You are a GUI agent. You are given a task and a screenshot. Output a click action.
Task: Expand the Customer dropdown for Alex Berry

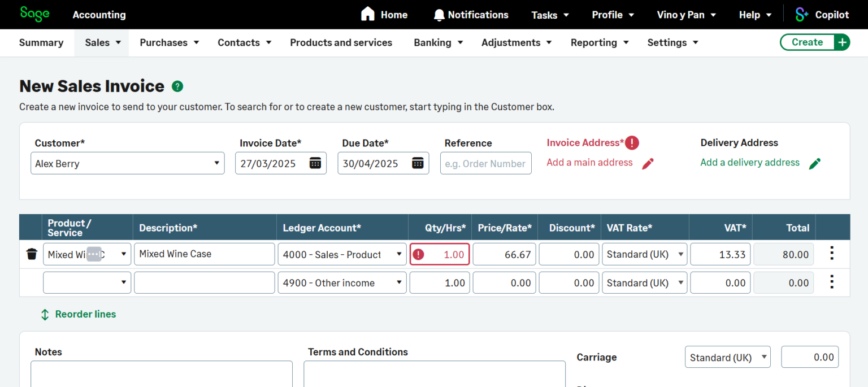click(x=216, y=163)
